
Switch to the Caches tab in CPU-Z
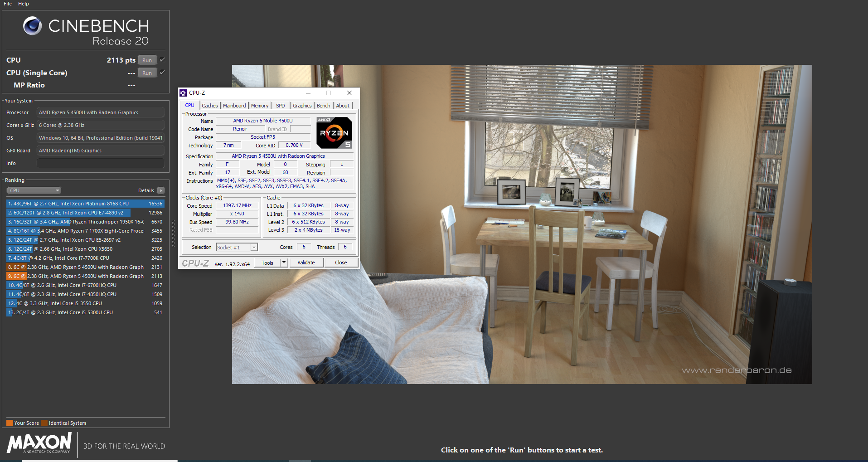pos(210,106)
